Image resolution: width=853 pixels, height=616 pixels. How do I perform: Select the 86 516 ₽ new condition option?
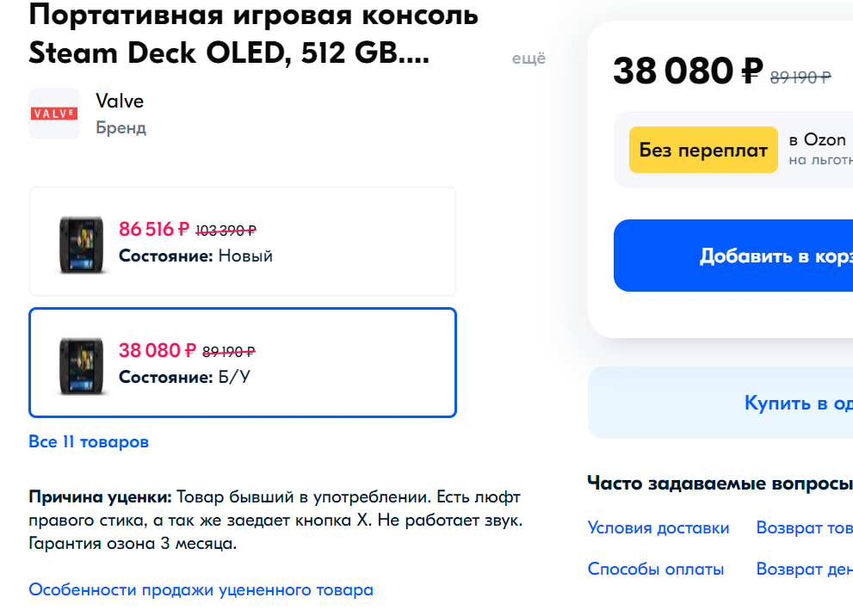click(x=243, y=242)
